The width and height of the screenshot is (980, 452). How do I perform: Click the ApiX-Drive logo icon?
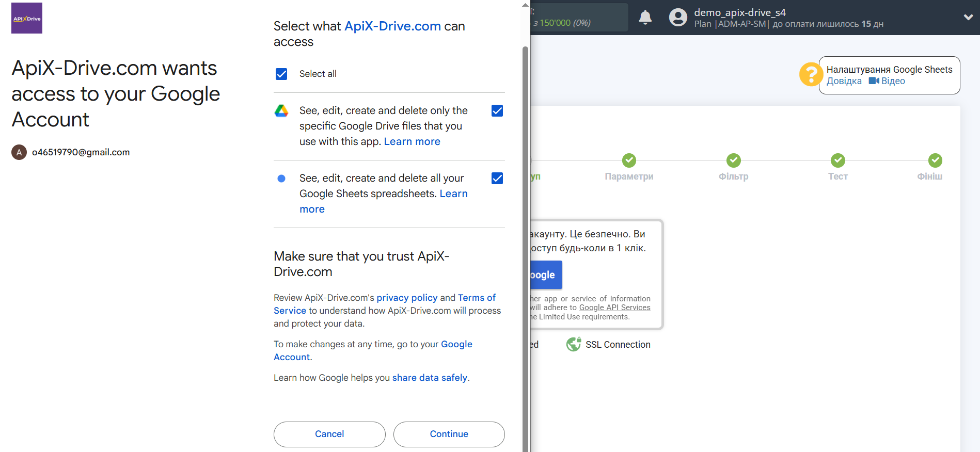tap(27, 18)
